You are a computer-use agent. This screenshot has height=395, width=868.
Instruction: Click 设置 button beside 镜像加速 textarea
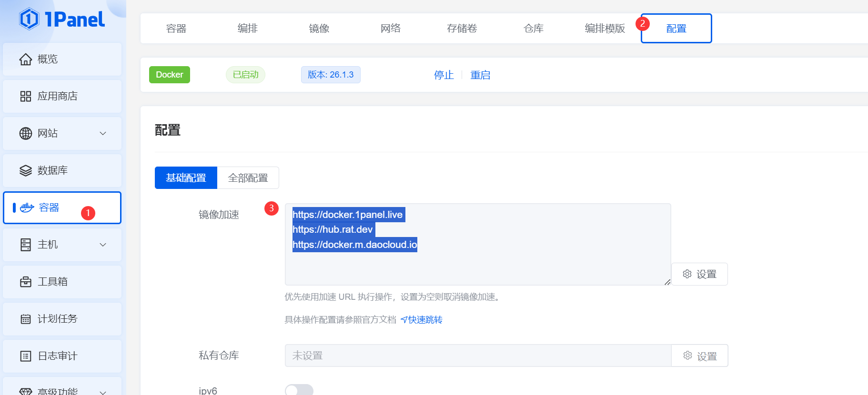point(699,274)
